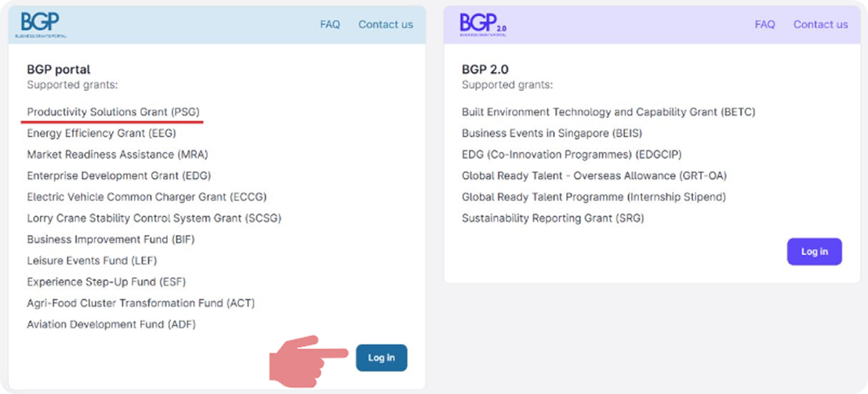Choose Sustainability Reporting Grant (SRG)

pos(552,218)
